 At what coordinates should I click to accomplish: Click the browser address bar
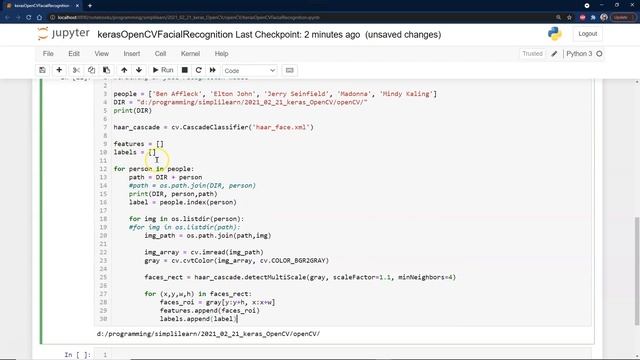click(x=302, y=18)
